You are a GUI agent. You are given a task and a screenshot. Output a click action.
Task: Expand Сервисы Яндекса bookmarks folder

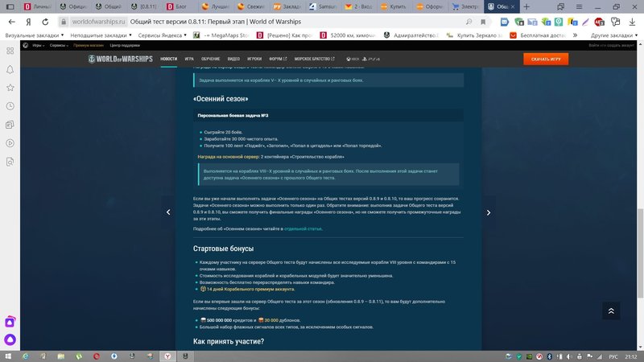163,35
